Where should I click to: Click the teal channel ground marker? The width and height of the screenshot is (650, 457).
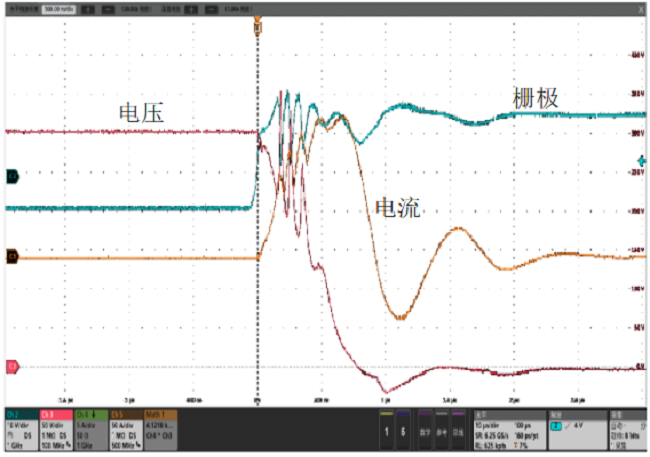[x=11, y=176]
